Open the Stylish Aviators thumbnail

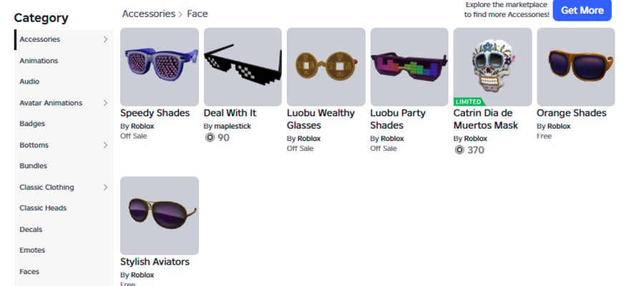coord(160,215)
